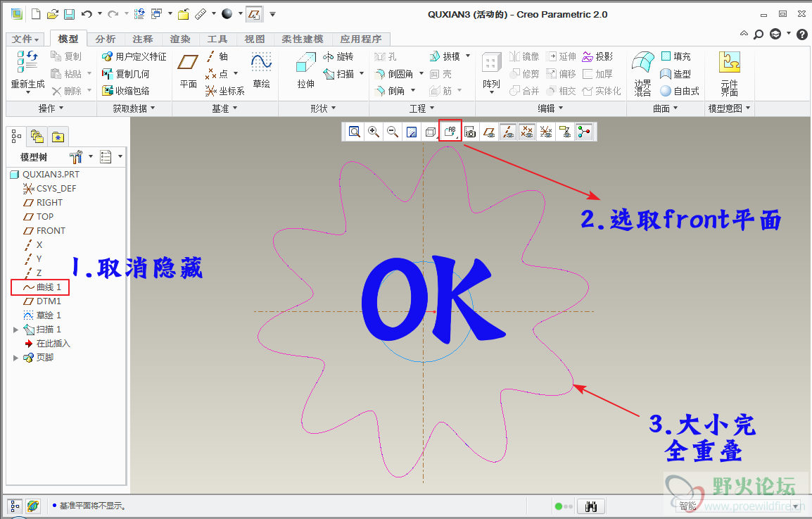Open a file with the folder icon

[x=52, y=14]
